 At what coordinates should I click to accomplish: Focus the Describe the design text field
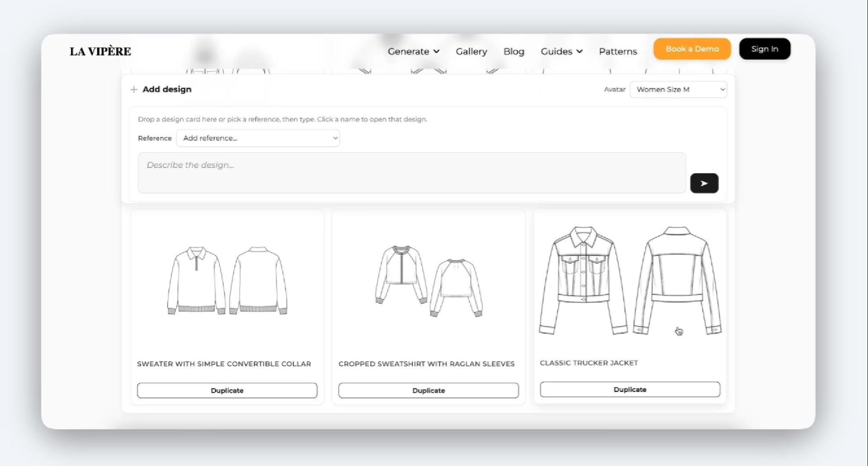(x=412, y=173)
